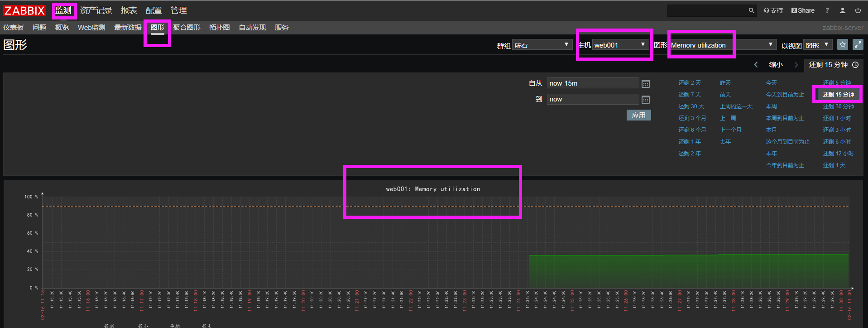This screenshot has width=868, height=328.
Task: Open the 报表 top menu
Action: pyautogui.click(x=129, y=10)
